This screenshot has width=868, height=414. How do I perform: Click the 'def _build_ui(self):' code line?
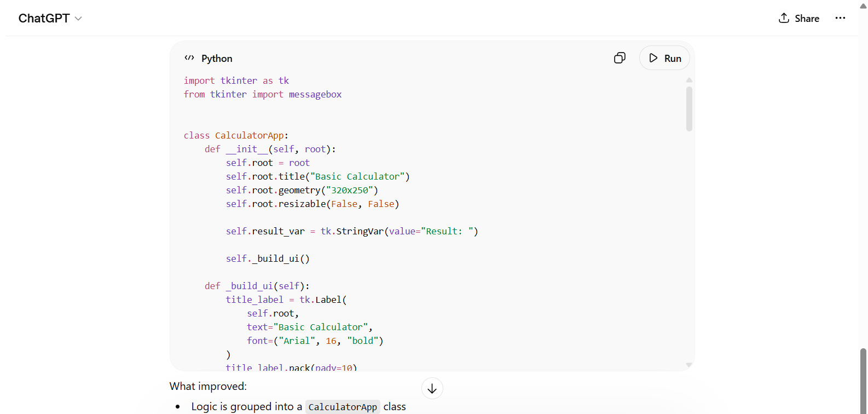pos(257,286)
